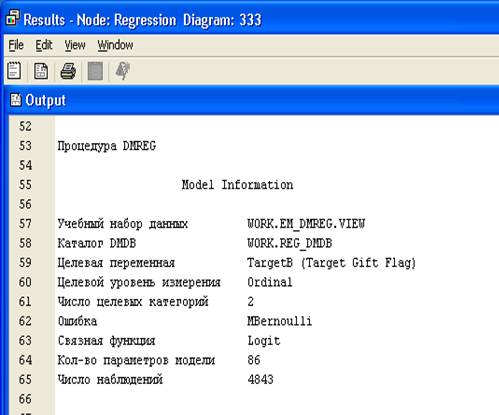
Task: Click the WORK.EM_DMREG.VIEW value
Action: click(x=306, y=224)
